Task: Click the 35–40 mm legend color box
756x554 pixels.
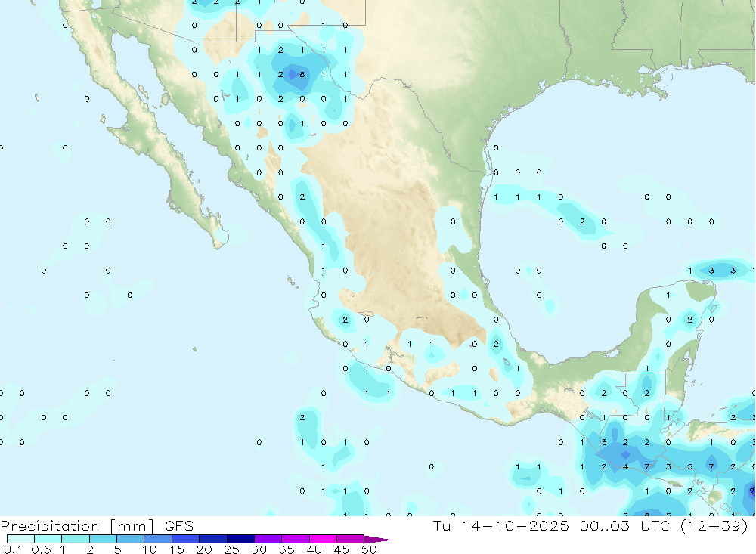Action: click(x=296, y=539)
